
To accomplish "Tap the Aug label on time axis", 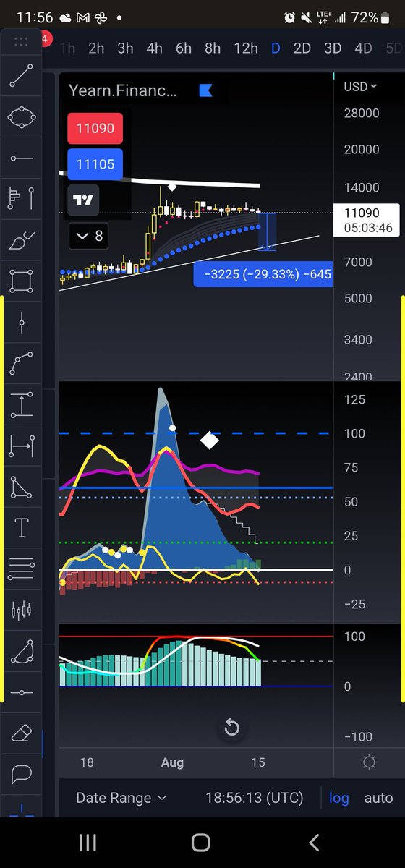I will 172,762.
